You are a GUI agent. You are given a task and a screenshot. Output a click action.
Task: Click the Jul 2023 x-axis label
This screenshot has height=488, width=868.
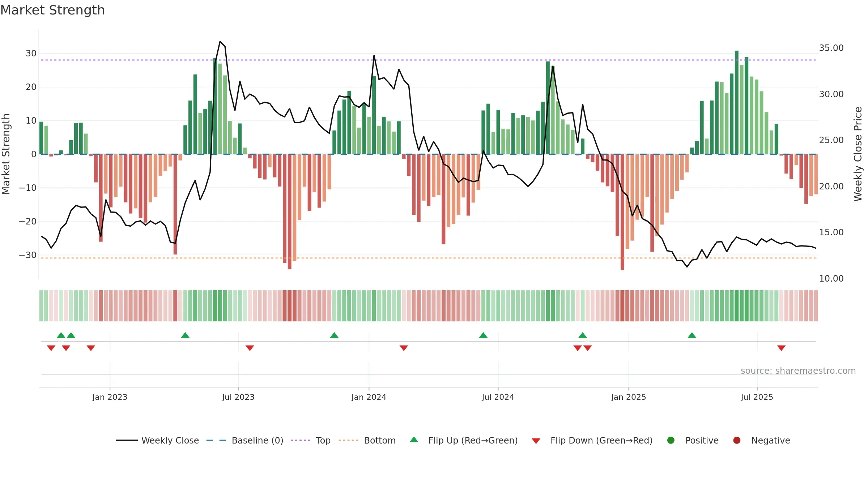(x=238, y=397)
